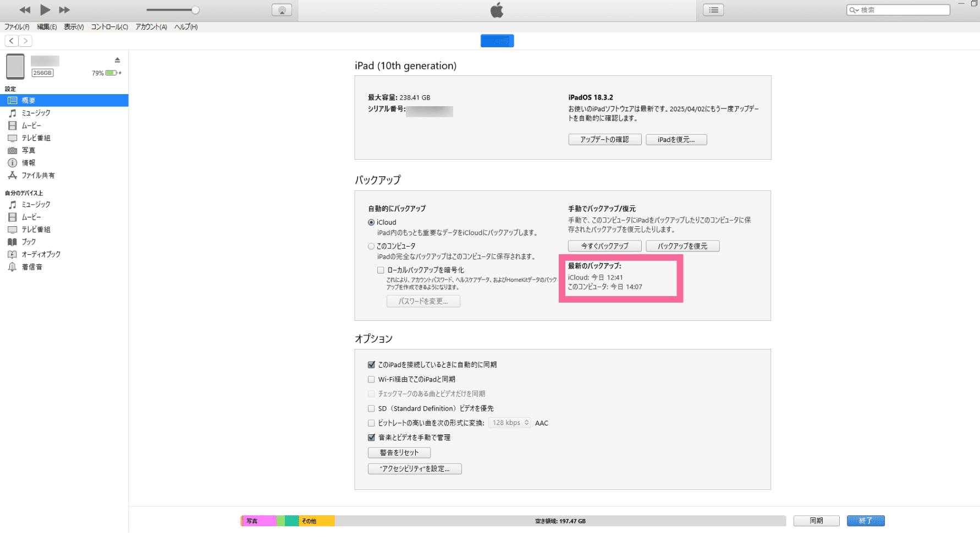Click the iPad device icon in the sidebar
Image resolution: width=980 pixels, height=546 pixels.
coord(15,67)
